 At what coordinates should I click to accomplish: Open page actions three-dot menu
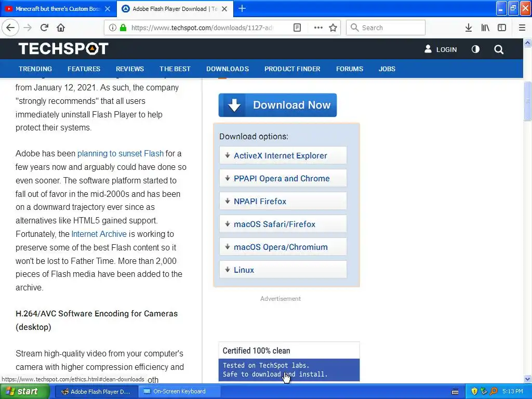(318, 28)
